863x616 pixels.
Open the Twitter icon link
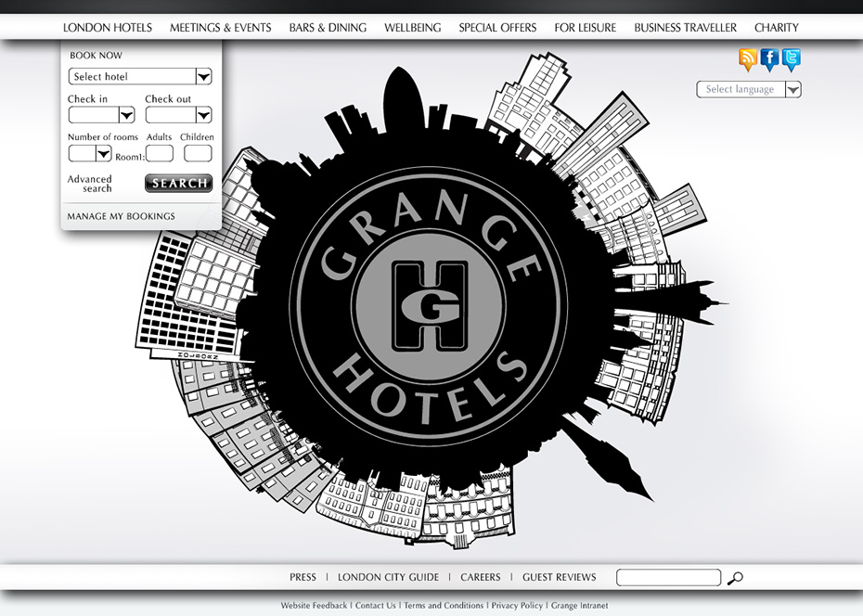[x=792, y=60]
